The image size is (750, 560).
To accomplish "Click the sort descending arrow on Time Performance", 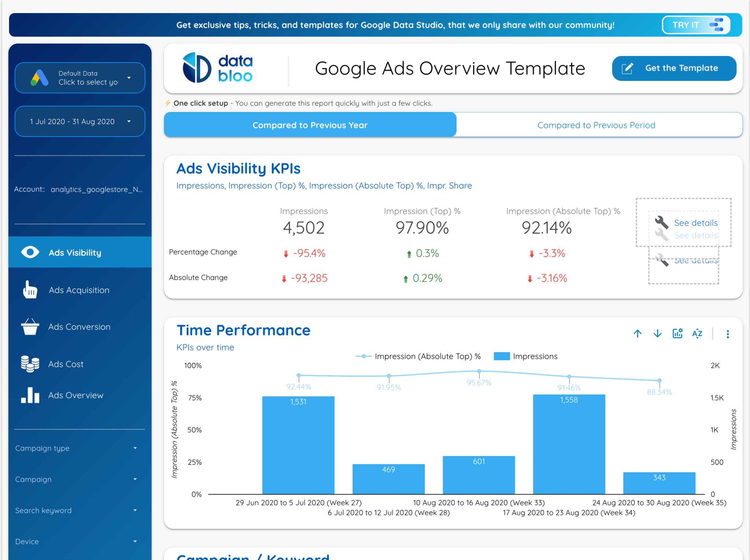I will (657, 333).
